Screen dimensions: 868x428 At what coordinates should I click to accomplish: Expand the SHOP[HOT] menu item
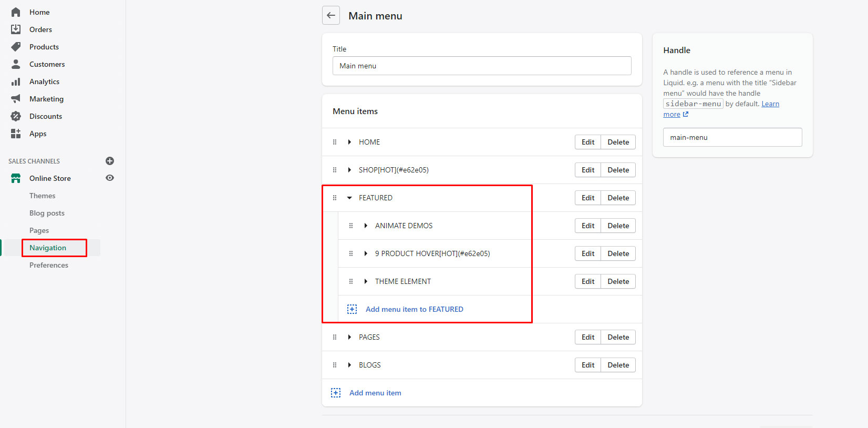pyautogui.click(x=349, y=170)
